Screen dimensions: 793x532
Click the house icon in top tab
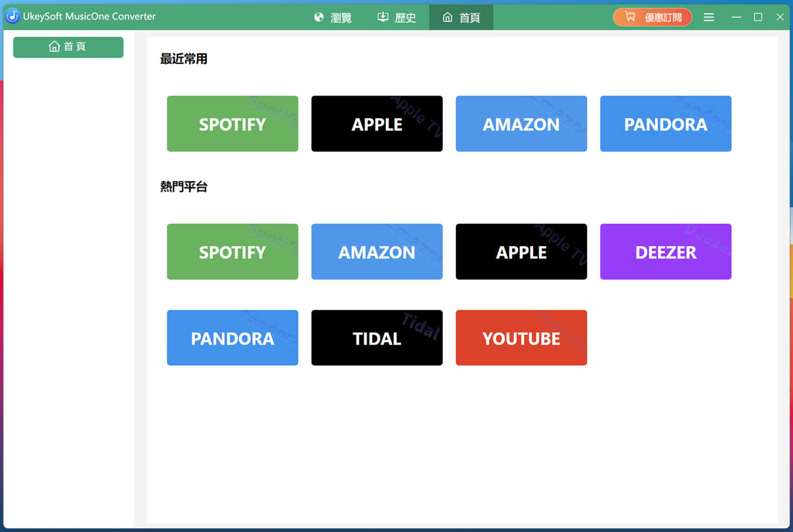click(x=447, y=17)
